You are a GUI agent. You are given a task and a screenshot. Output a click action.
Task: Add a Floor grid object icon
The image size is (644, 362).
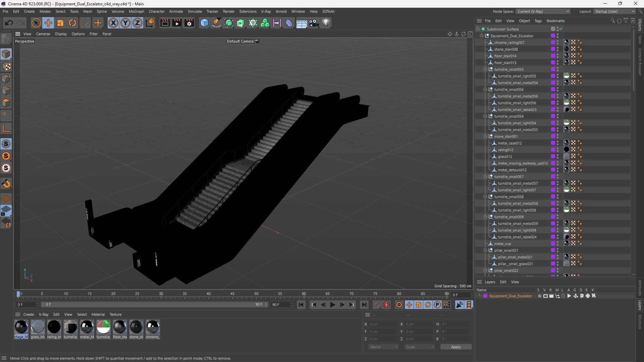(302, 23)
